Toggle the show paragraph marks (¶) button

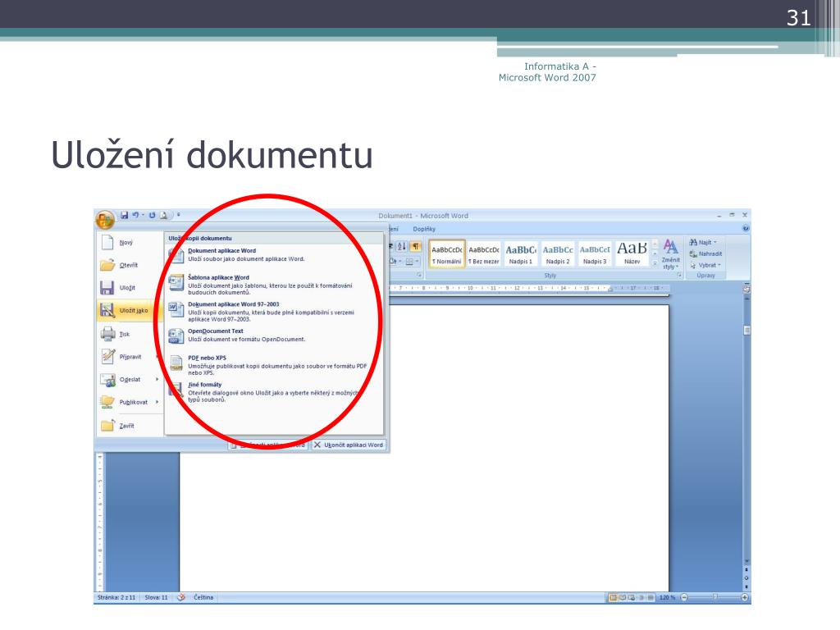415,246
